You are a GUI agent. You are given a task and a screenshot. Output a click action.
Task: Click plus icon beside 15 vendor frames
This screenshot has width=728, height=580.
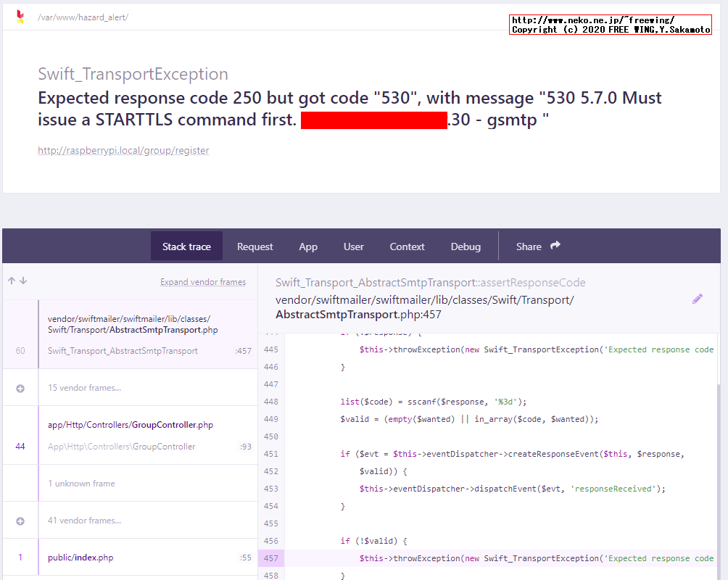(x=20, y=387)
